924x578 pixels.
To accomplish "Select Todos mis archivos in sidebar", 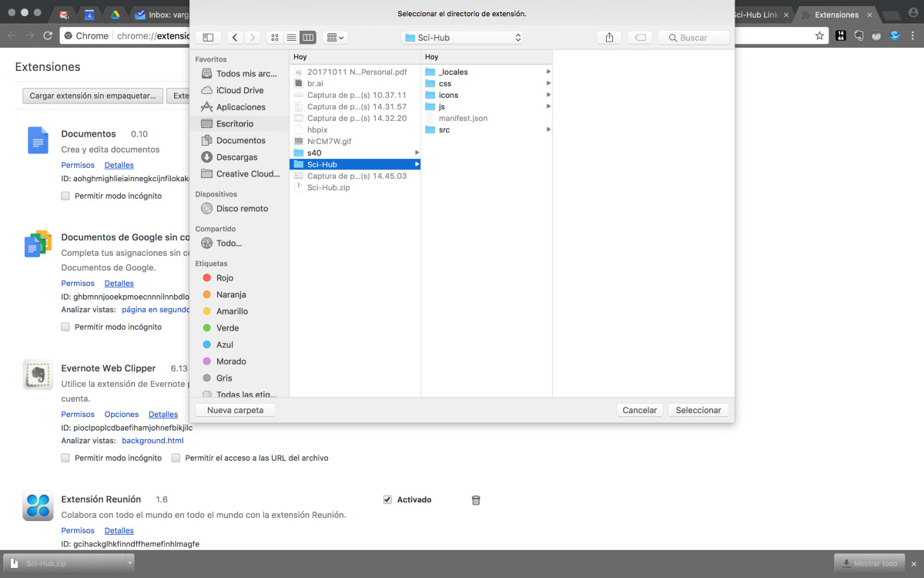I will click(x=239, y=73).
